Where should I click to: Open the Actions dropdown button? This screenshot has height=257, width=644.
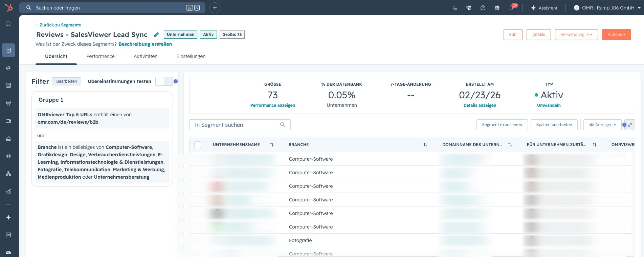[616, 35]
